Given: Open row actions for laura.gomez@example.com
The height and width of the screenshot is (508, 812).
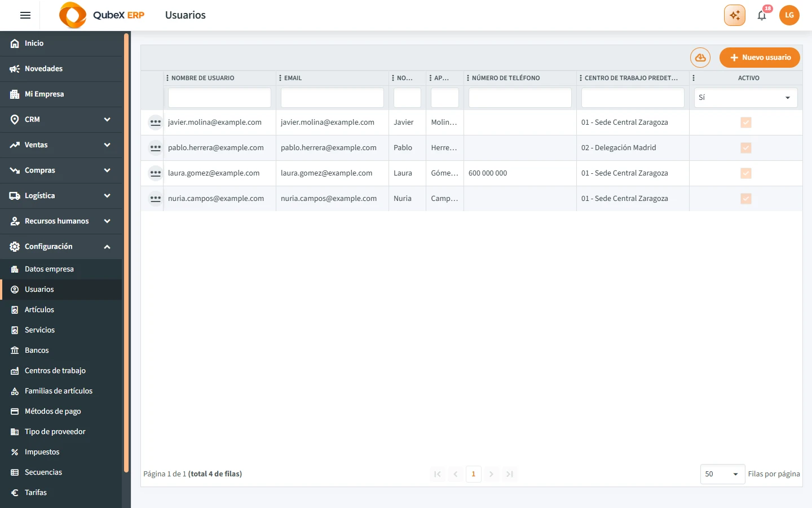Looking at the screenshot, I should (x=156, y=173).
